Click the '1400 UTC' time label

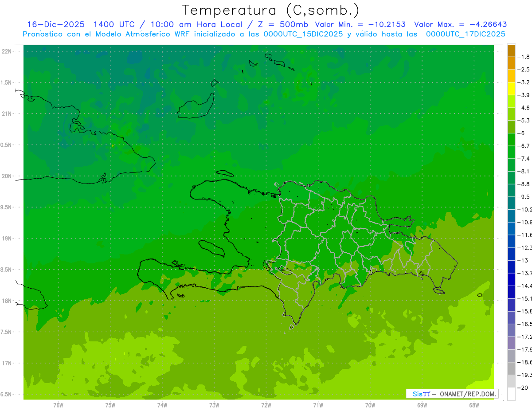tap(113, 24)
